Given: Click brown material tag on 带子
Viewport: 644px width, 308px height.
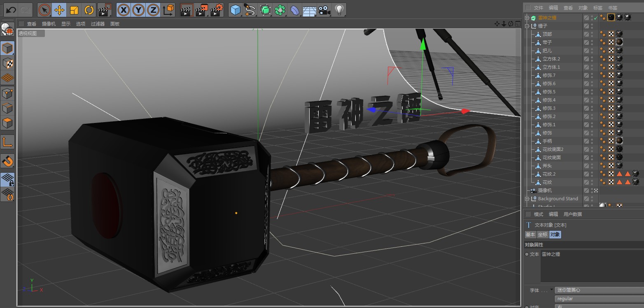Looking at the screenshot, I should tap(619, 42).
